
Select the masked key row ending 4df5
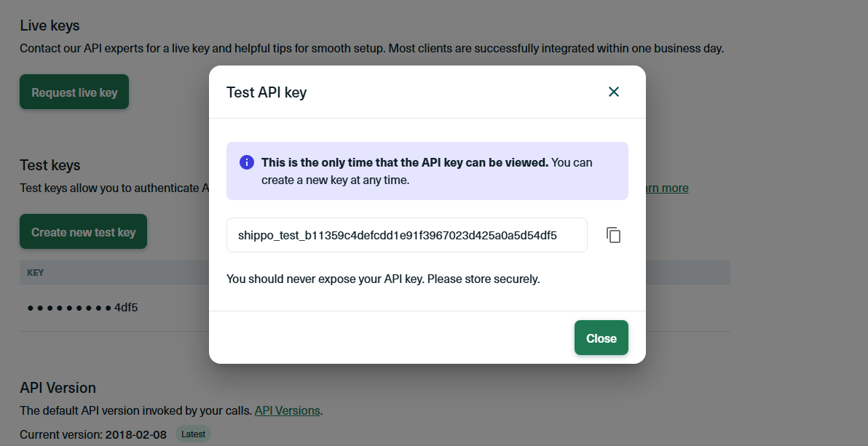tap(82, 307)
